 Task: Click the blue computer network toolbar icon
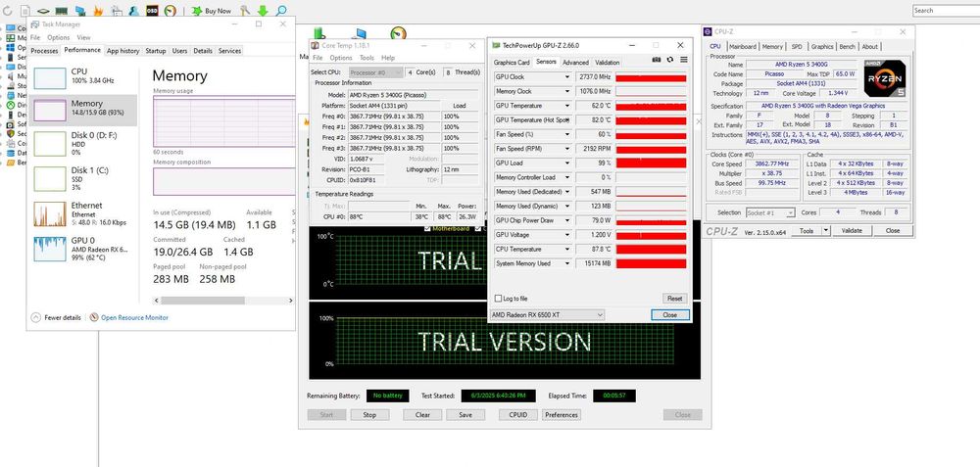(x=80, y=11)
